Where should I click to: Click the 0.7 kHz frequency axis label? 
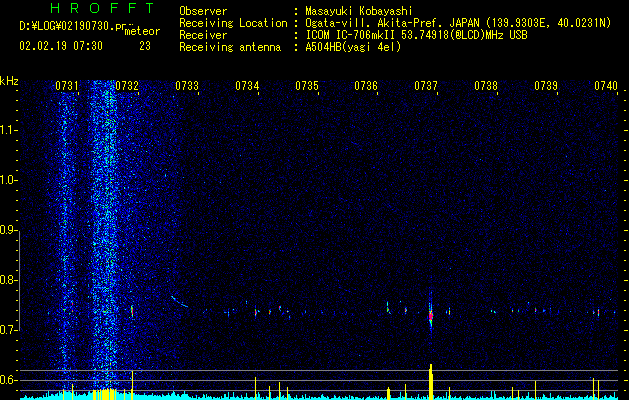coord(9,330)
